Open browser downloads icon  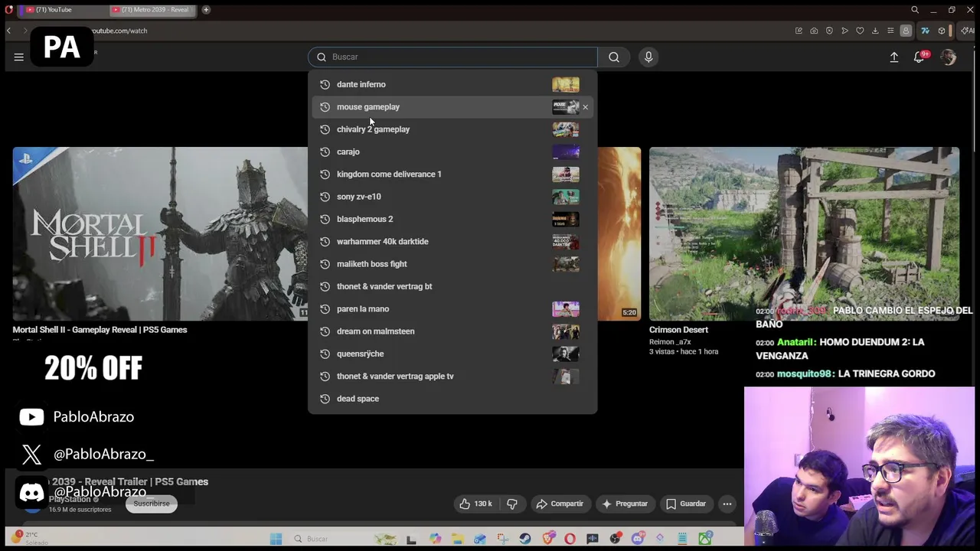(x=875, y=31)
